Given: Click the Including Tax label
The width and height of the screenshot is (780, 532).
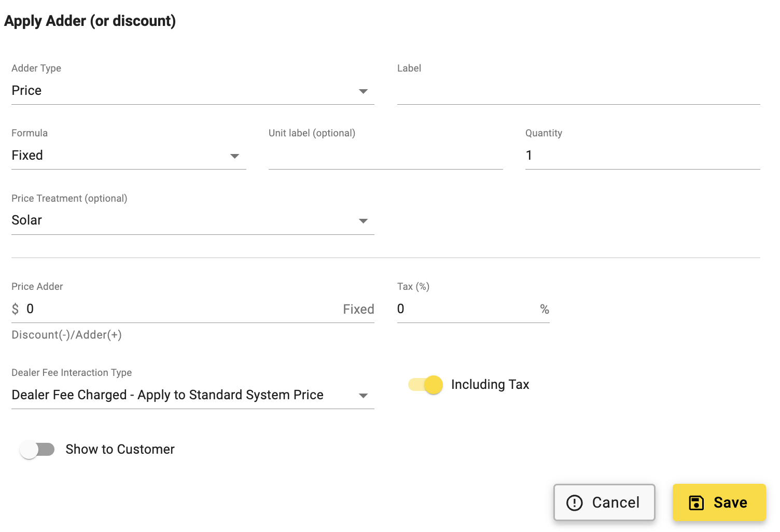Looking at the screenshot, I should [490, 385].
